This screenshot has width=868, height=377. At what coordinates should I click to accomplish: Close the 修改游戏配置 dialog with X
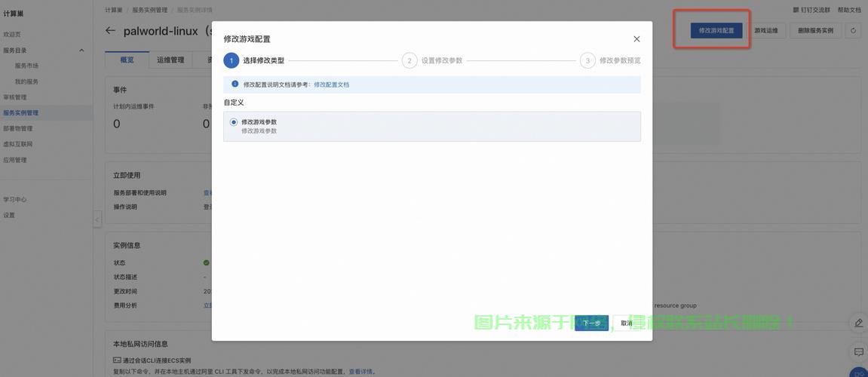(x=636, y=38)
